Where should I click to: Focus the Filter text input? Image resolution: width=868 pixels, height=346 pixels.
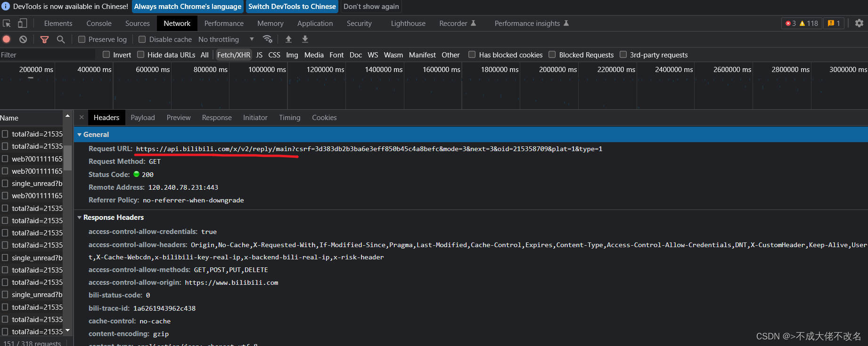[47, 55]
